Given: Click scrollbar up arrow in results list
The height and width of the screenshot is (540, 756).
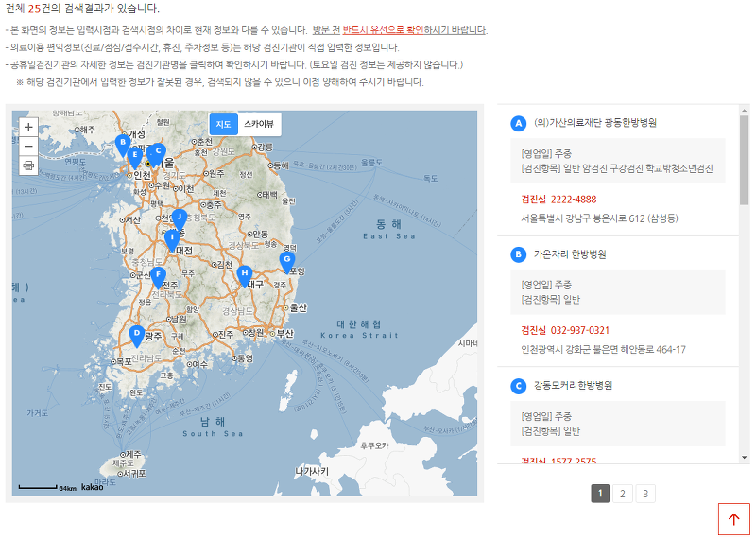Looking at the screenshot, I should point(744,110).
